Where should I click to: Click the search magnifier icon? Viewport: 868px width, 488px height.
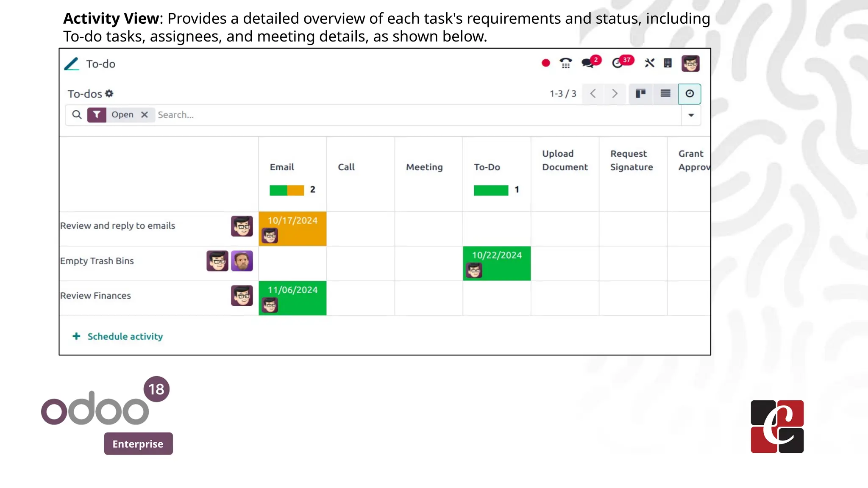77,115
